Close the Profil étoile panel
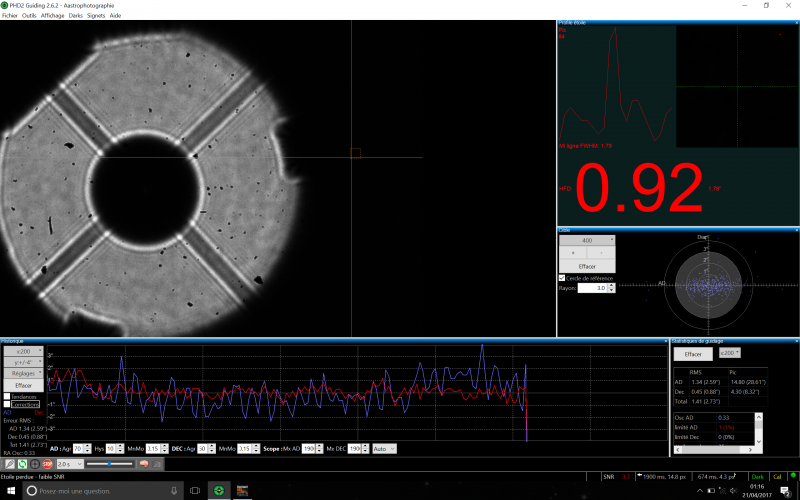 tap(796, 22)
